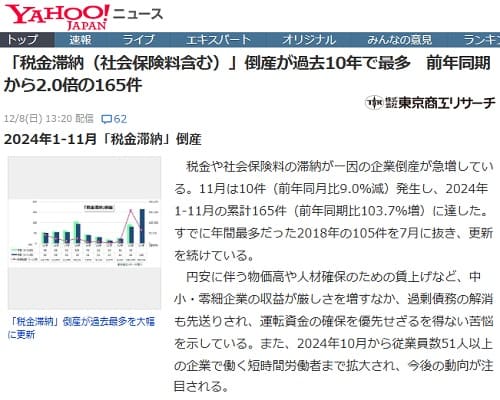Switch to the 速報 tab
This screenshot has height=400, width=500.
tap(80, 40)
